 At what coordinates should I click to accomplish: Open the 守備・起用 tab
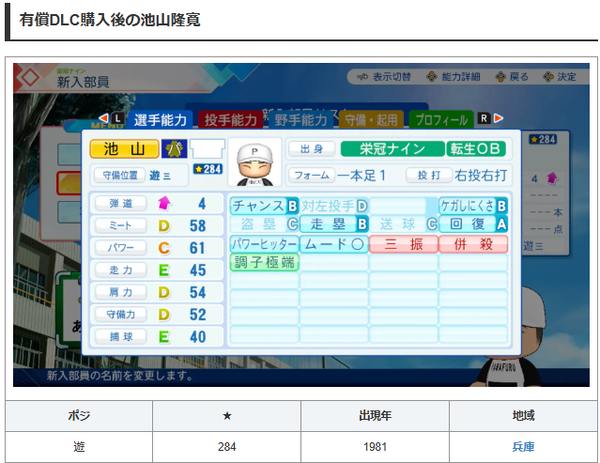(371, 119)
